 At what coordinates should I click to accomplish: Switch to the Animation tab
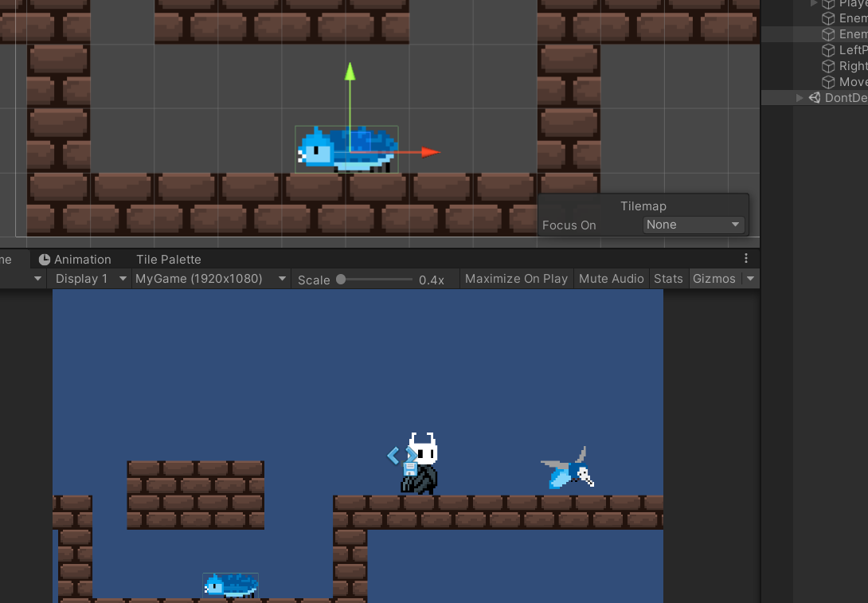(82, 259)
